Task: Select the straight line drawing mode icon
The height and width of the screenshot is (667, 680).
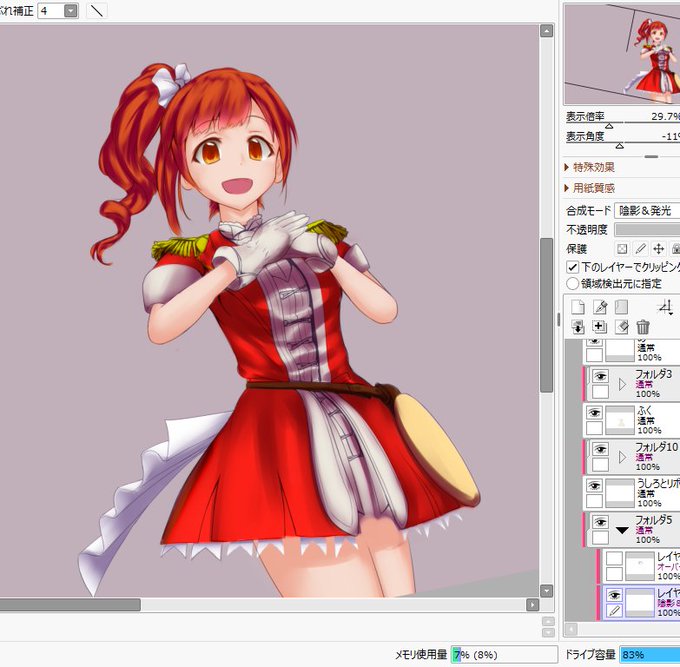Action: coord(97,11)
